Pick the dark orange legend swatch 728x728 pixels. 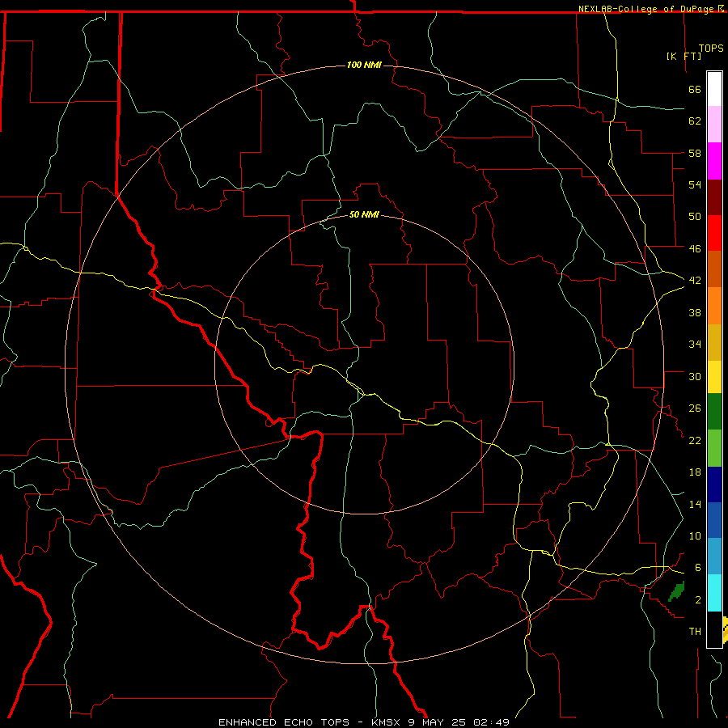(x=714, y=269)
